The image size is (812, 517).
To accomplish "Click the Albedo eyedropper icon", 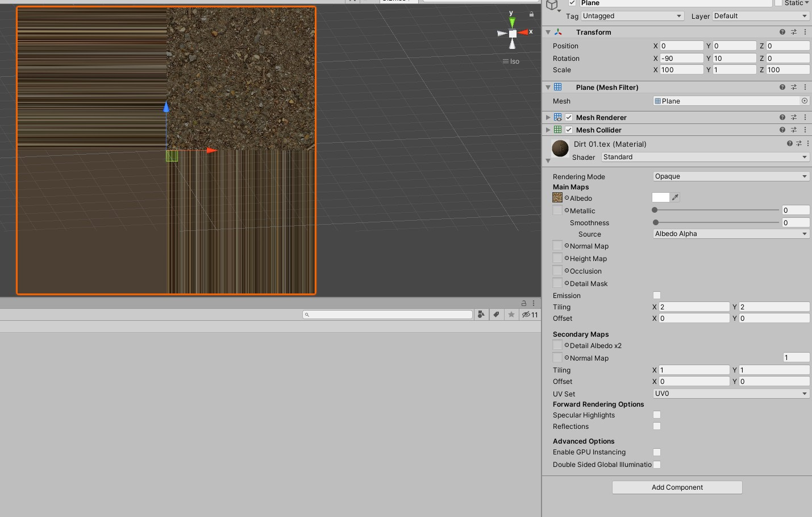I will [675, 198].
